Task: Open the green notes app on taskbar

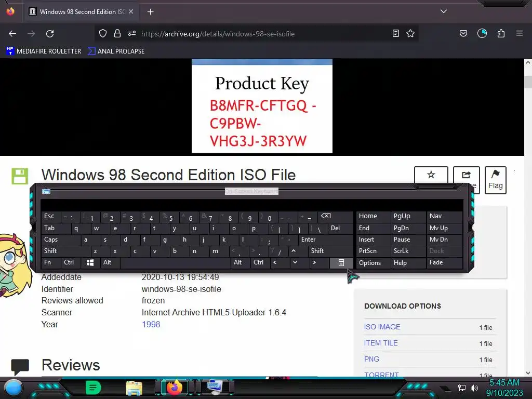Action: 94,388
